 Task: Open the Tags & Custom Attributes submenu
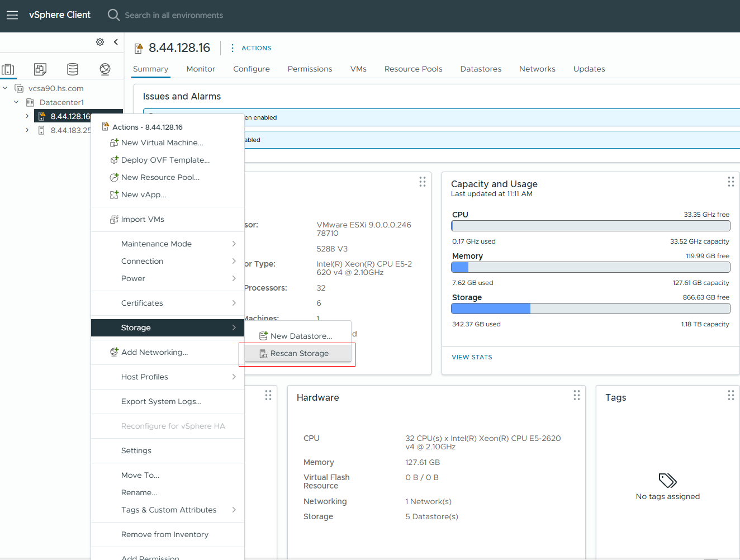pyautogui.click(x=168, y=510)
